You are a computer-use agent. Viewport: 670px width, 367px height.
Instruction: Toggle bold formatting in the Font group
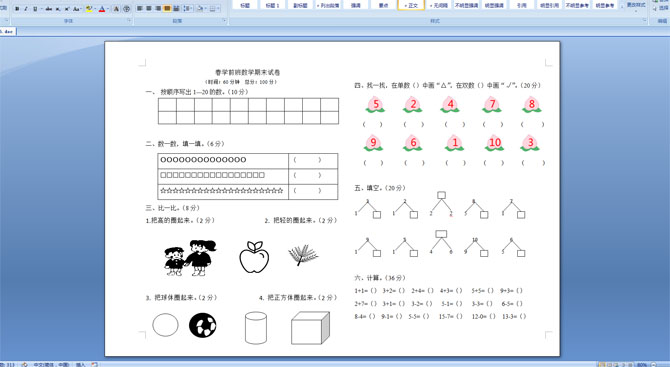17,9
